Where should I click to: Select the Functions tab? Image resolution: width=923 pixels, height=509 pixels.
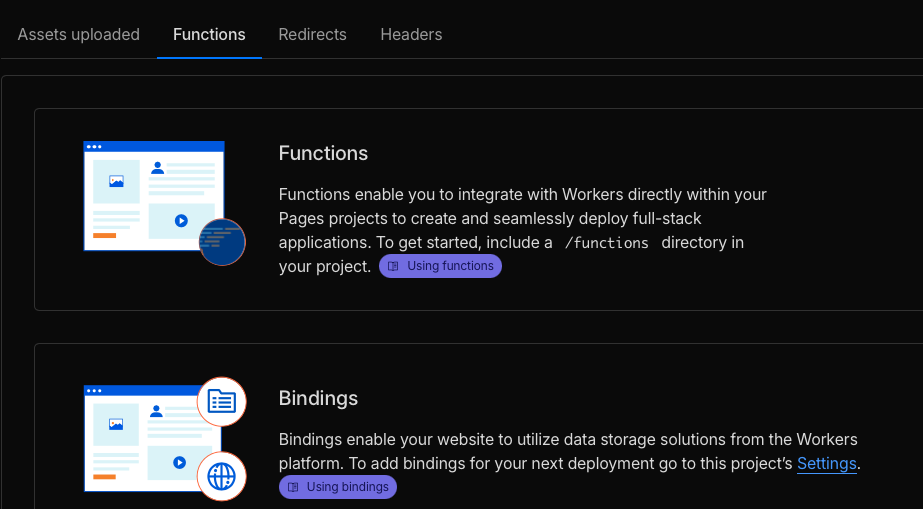tap(209, 34)
